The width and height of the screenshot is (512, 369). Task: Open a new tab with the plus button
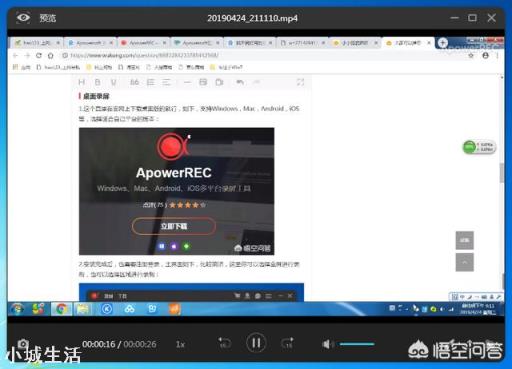(442, 43)
